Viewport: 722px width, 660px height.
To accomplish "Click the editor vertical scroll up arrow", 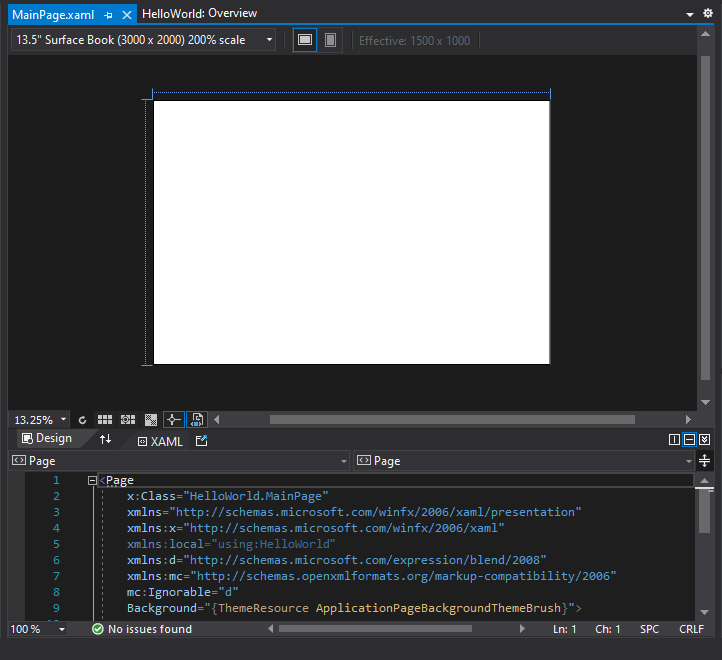I will tap(705, 480).
